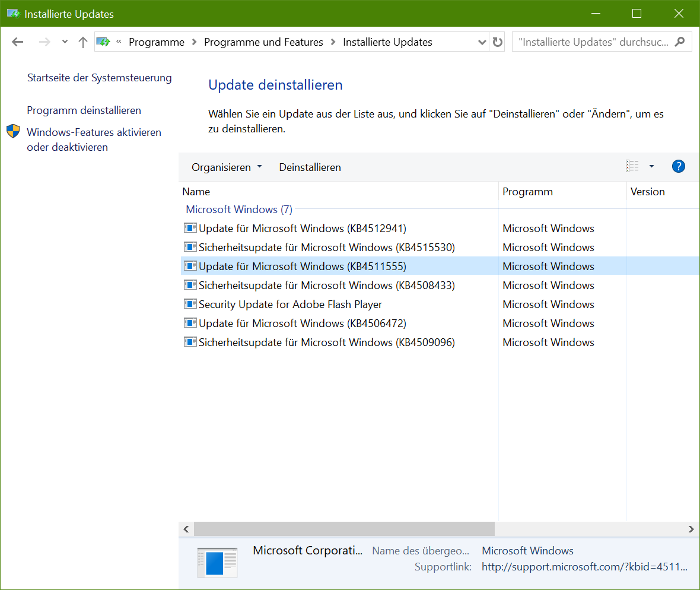Click horizontal scrollbar left arrow
This screenshot has height=590, width=700.
186,529
